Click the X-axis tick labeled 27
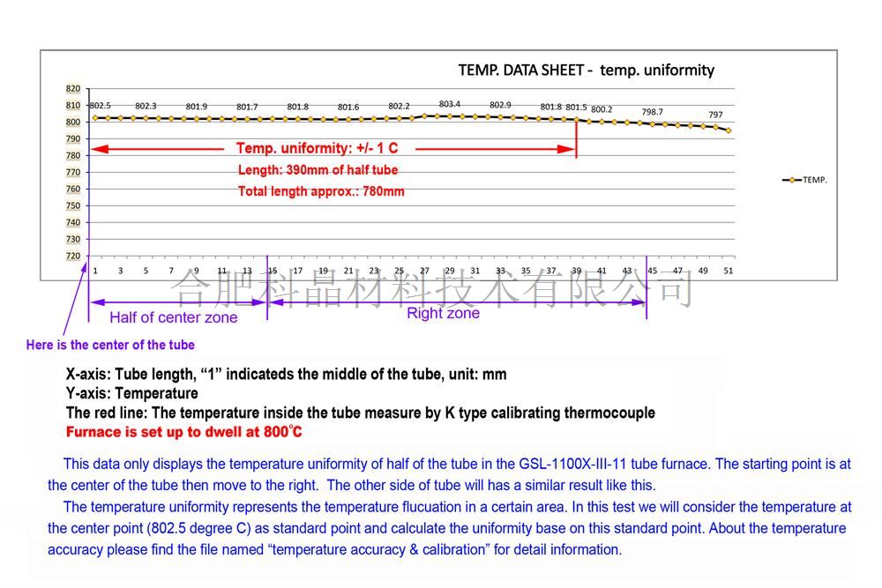Screen dimensions: 882x588 424,271
